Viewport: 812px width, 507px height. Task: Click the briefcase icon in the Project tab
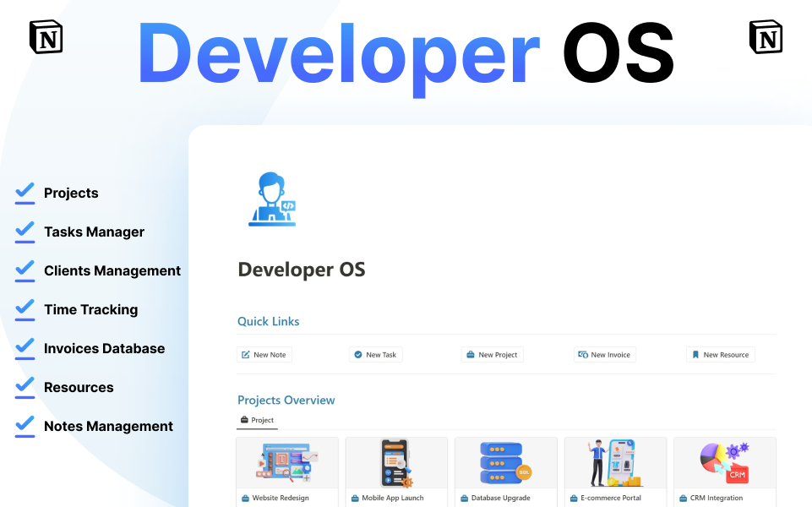click(x=244, y=419)
